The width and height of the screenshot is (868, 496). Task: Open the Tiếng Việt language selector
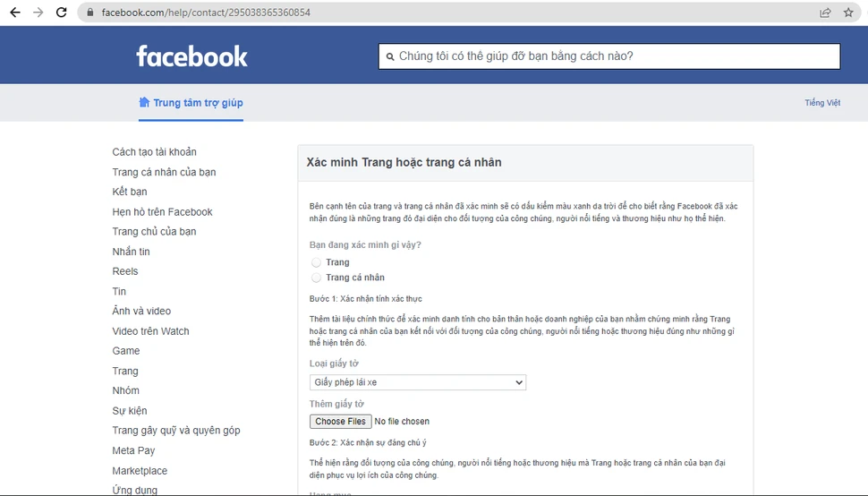(x=822, y=103)
